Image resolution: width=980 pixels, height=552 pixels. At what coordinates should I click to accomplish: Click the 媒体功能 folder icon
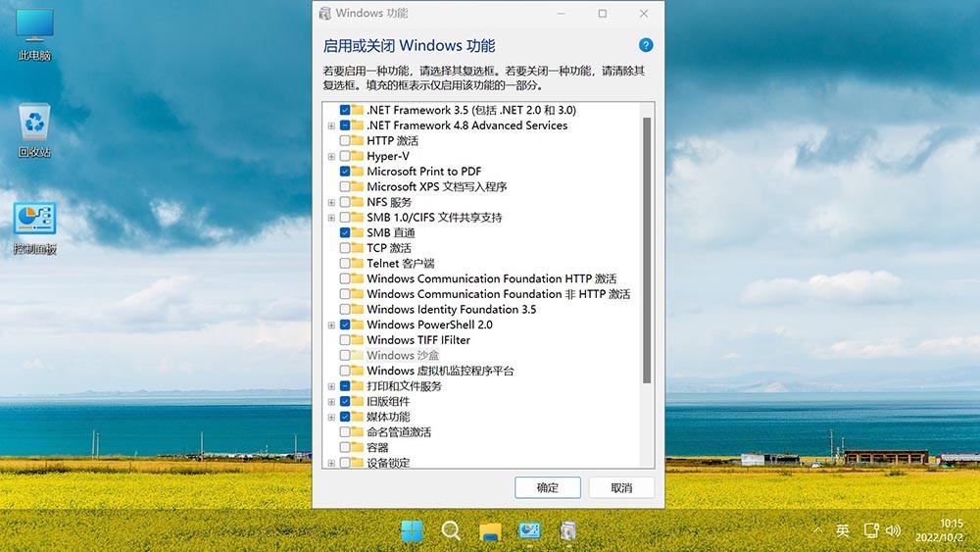(358, 417)
